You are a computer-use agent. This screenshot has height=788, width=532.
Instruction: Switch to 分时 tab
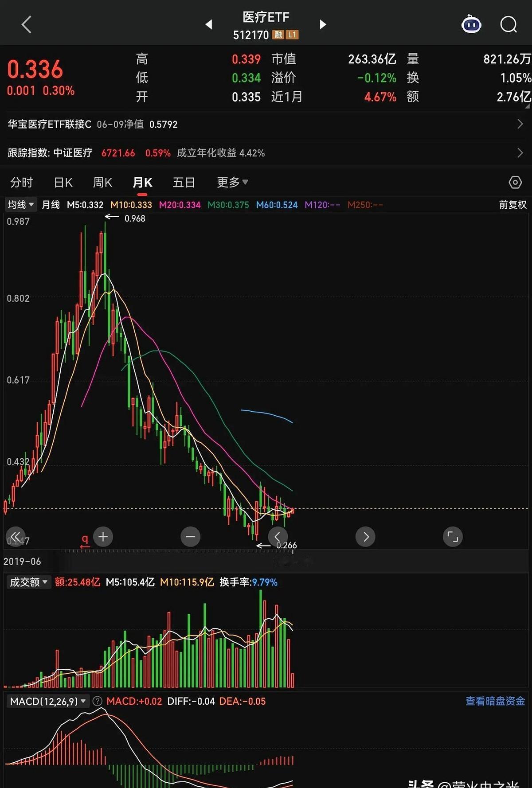(x=22, y=182)
